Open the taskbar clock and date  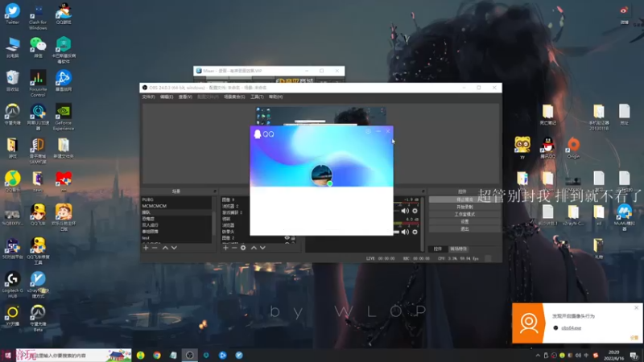pyautogui.click(x=613, y=356)
